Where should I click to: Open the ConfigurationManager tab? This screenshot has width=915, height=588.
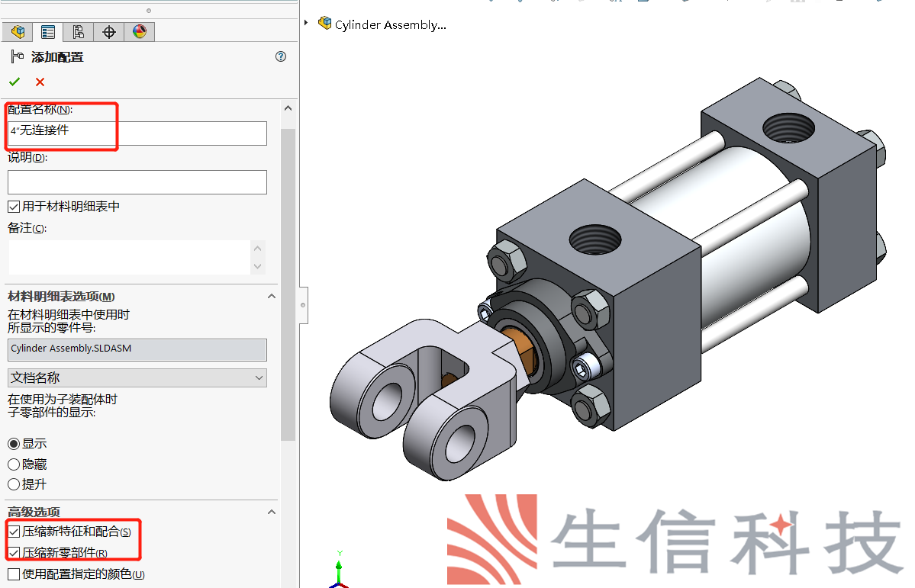(78, 32)
